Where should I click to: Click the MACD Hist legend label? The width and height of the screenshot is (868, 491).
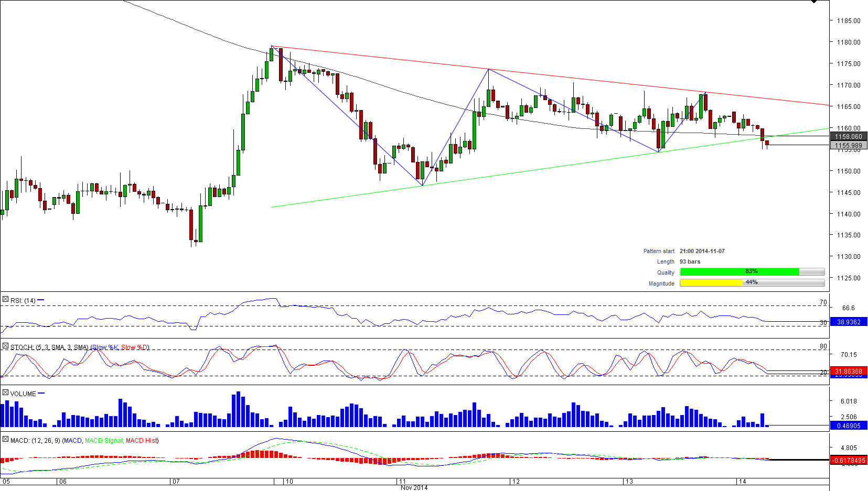click(141, 441)
